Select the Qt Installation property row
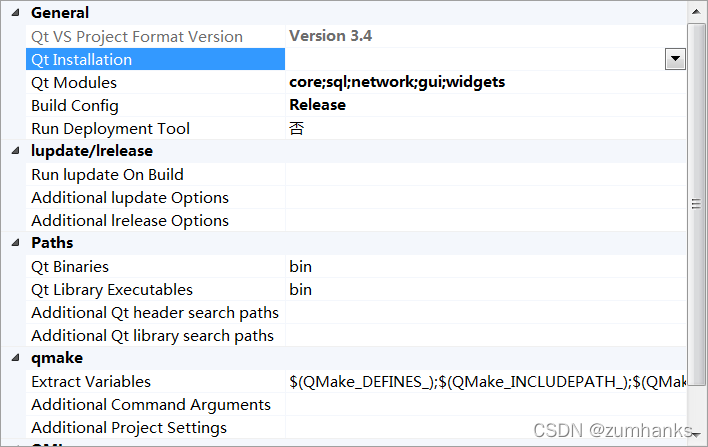Screen dimensions: 708x447 click(x=155, y=59)
